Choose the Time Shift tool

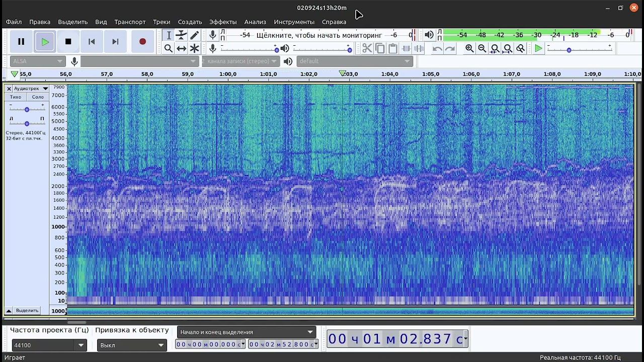(x=181, y=48)
